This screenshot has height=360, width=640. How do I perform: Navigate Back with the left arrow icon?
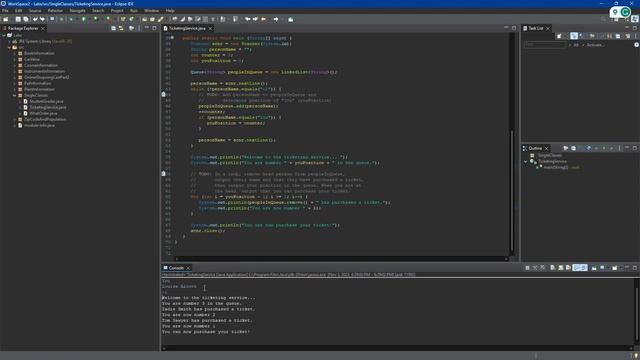point(263,19)
